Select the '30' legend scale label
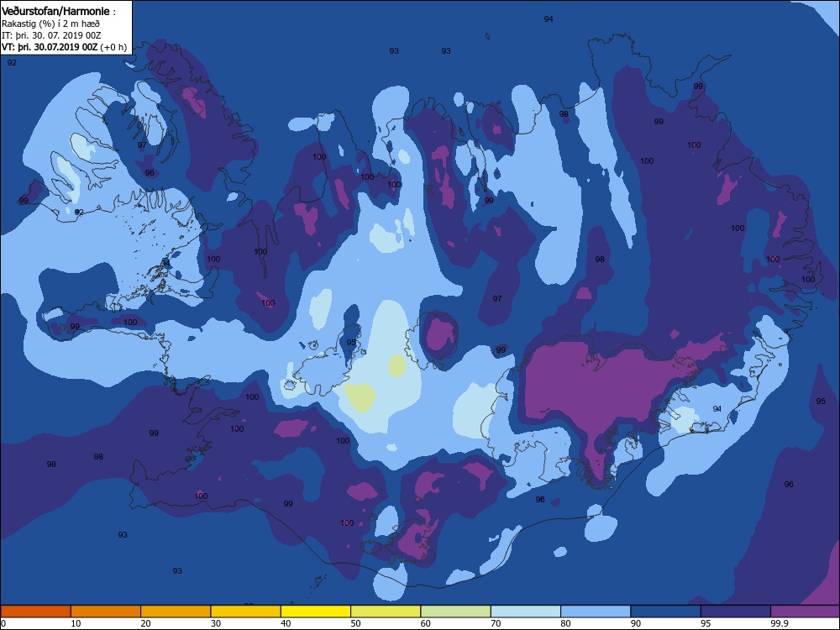 tap(216, 623)
